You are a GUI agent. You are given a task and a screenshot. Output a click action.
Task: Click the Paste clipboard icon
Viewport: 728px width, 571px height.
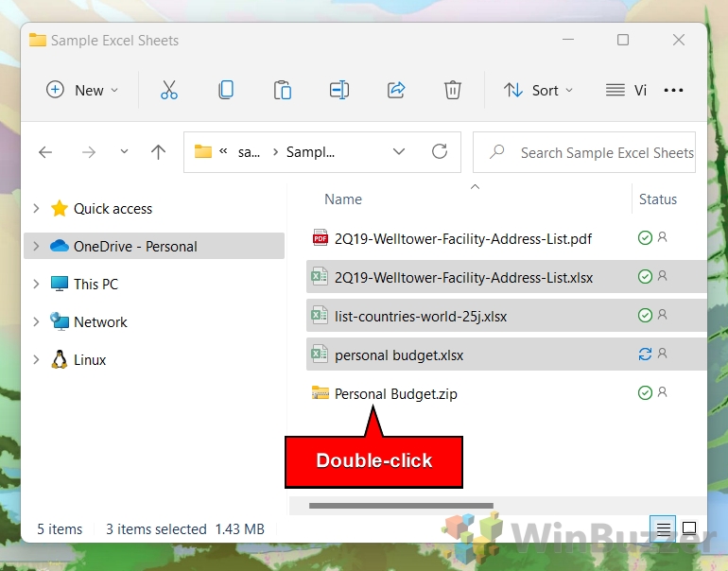click(283, 90)
